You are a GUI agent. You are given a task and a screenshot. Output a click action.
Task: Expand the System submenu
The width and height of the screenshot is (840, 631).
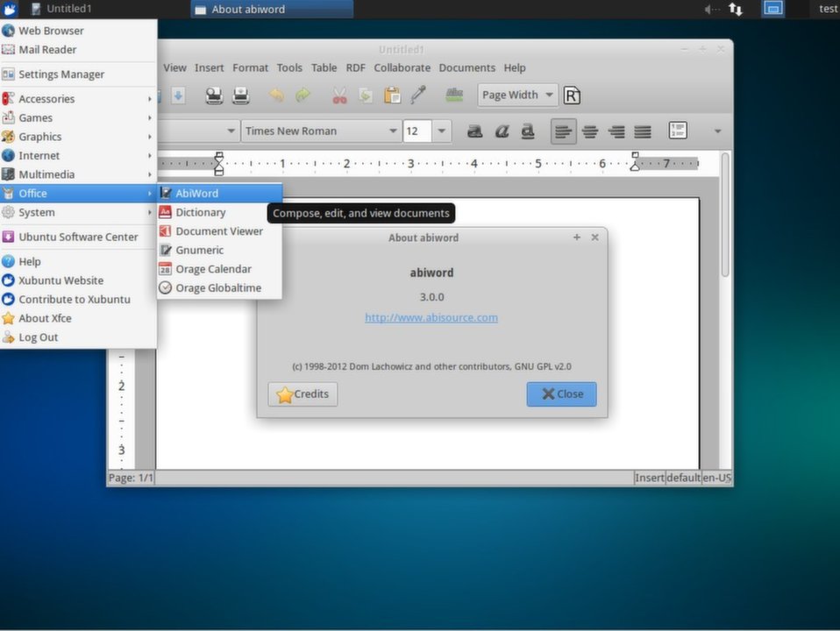coord(78,213)
